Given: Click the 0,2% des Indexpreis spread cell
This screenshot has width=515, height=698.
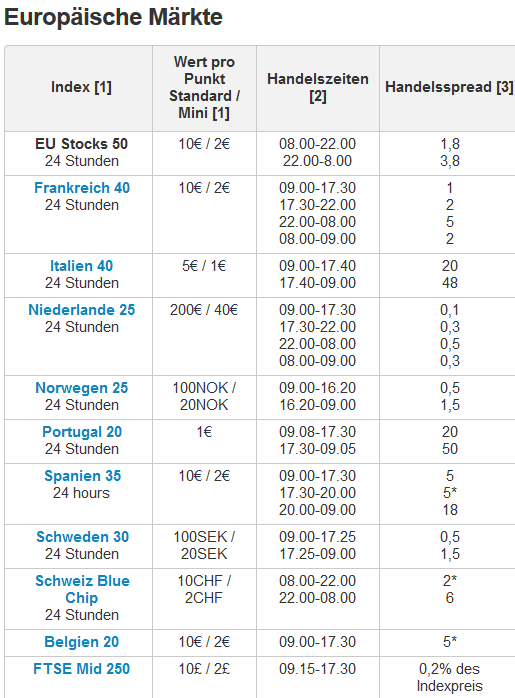Looking at the screenshot, I should [x=450, y=677].
